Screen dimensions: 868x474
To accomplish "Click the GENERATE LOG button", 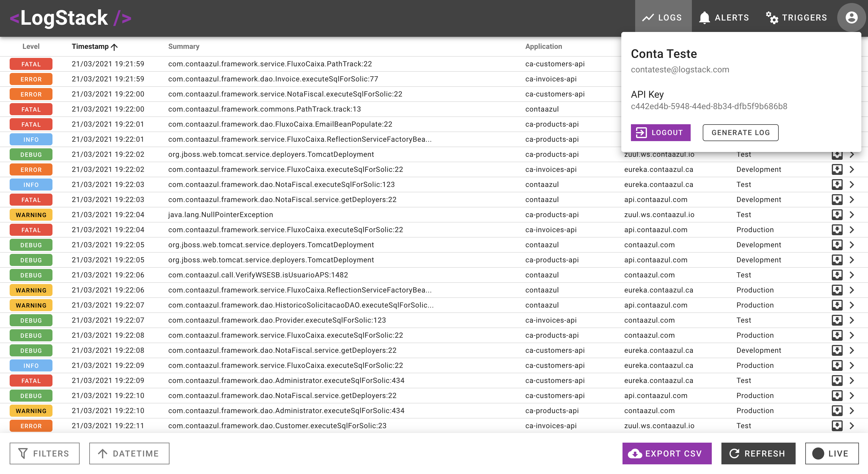I will pos(740,133).
